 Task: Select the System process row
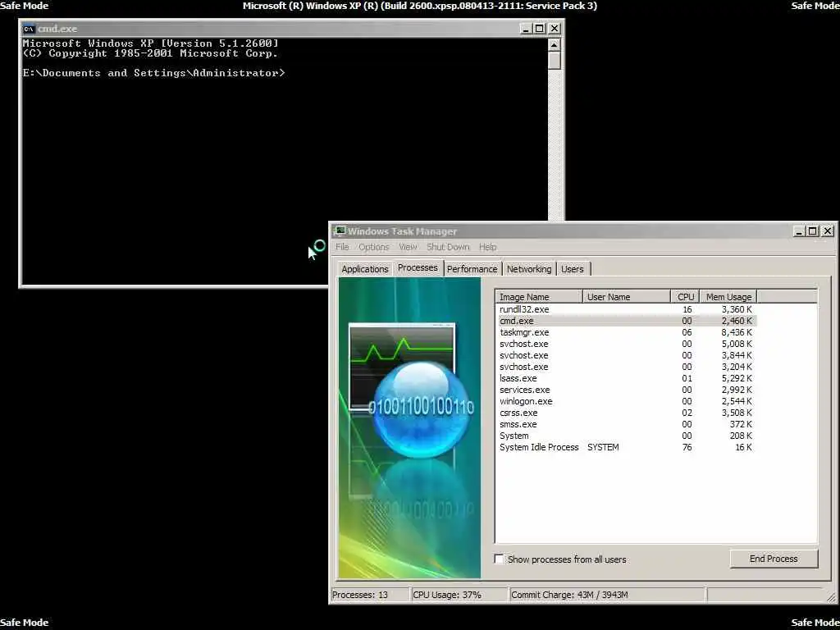click(626, 436)
